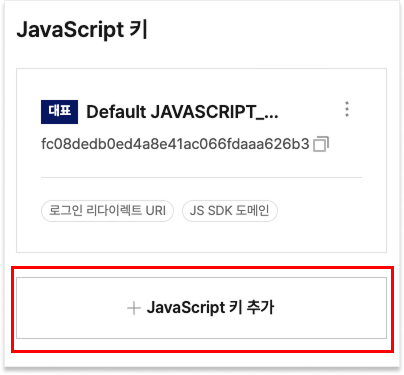Add a new key via JavaScript 키 추가

pos(201,308)
